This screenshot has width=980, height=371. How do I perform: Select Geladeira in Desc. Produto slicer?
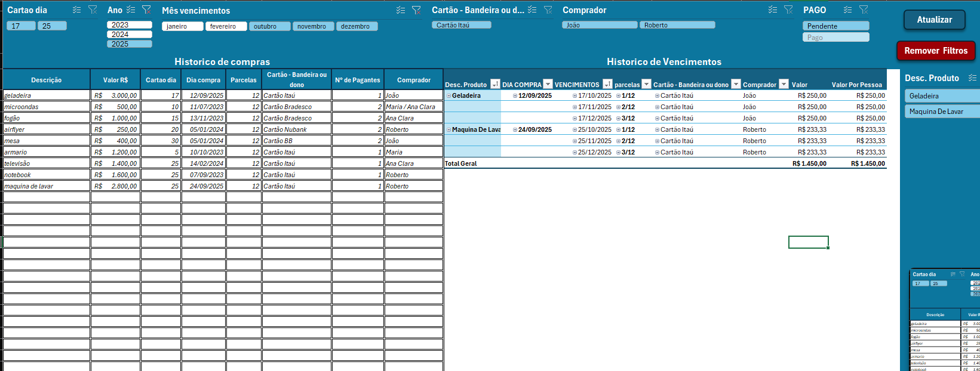point(941,96)
